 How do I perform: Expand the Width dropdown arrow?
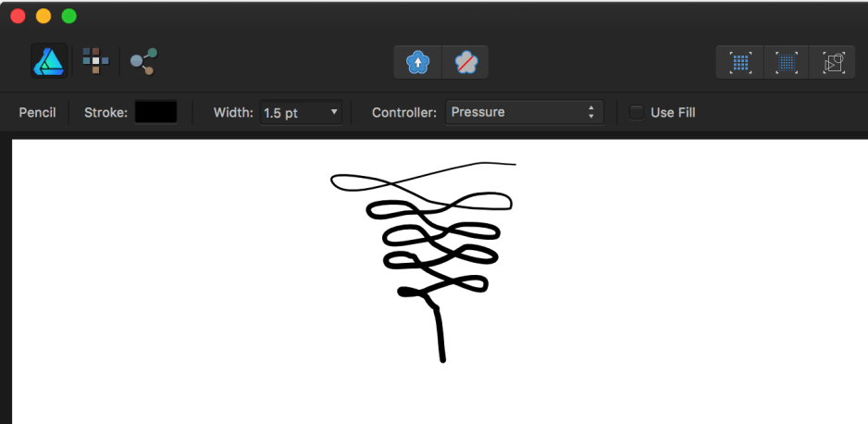333,113
